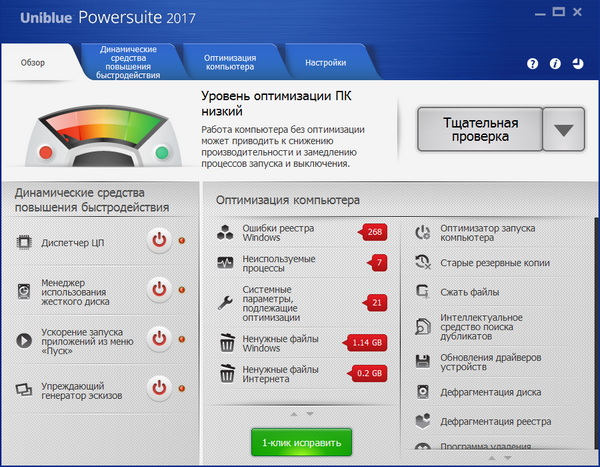Image resolution: width=600 pixels, height=467 pixels.
Task: Click the disk defragmentation icon
Action: click(423, 392)
